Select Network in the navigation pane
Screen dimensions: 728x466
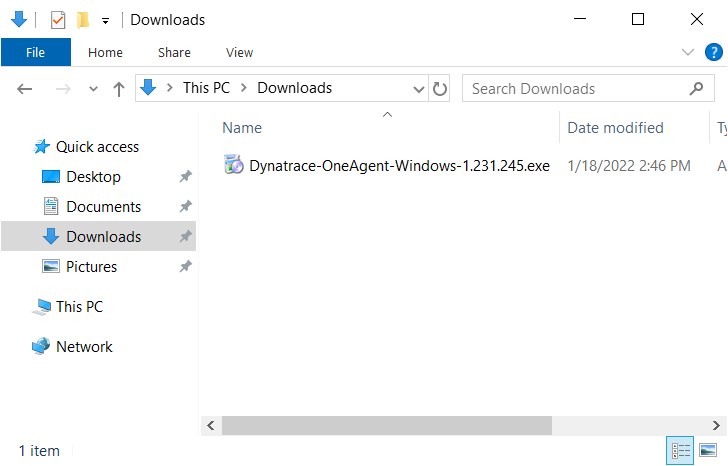click(x=84, y=346)
